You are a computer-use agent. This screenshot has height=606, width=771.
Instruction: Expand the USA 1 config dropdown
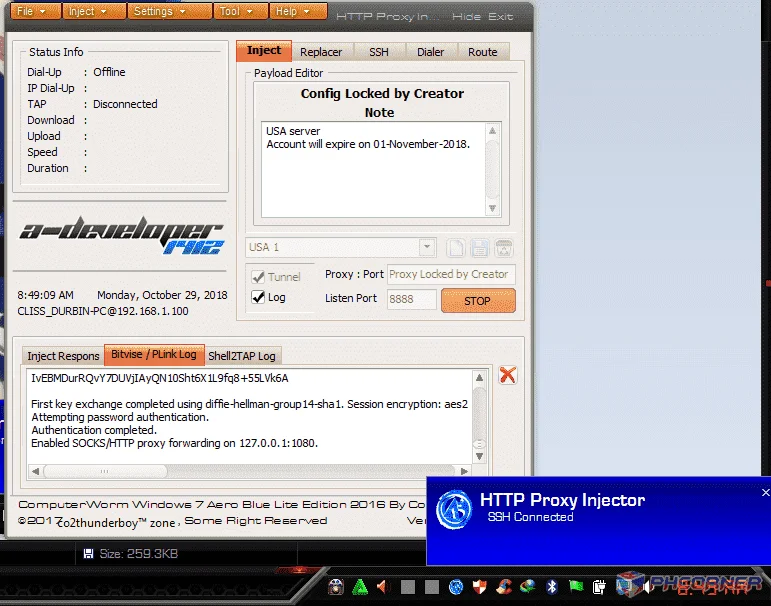tap(427, 247)
